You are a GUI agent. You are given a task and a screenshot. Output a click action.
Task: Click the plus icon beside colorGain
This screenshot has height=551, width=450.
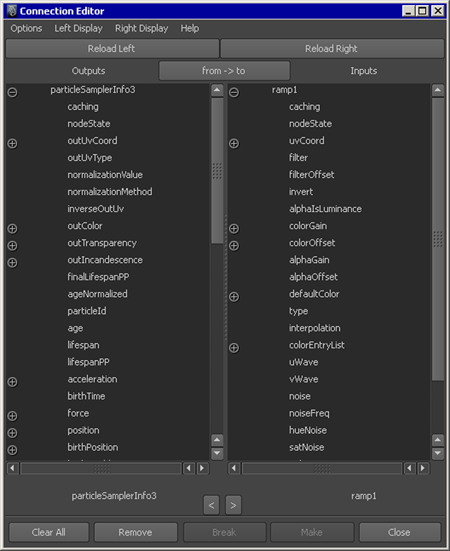pos(234,228)
